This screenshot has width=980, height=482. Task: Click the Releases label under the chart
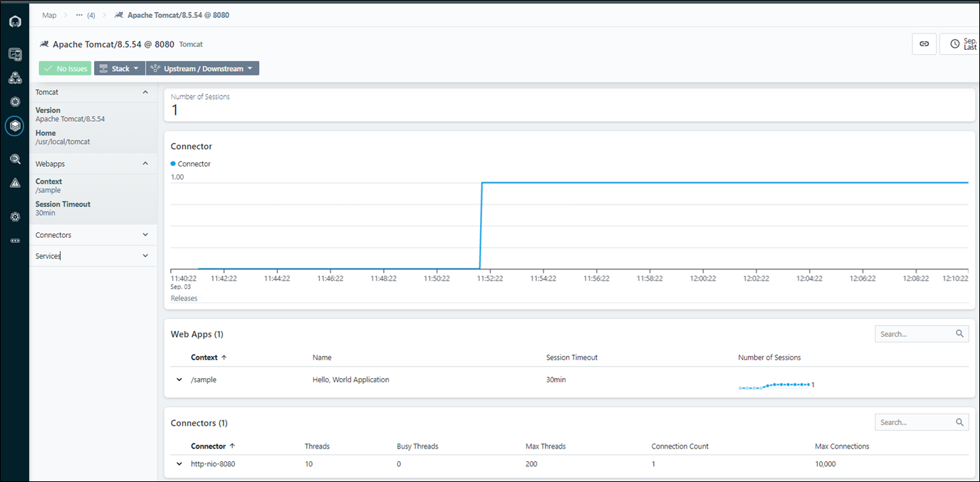[x=184, y=298]
